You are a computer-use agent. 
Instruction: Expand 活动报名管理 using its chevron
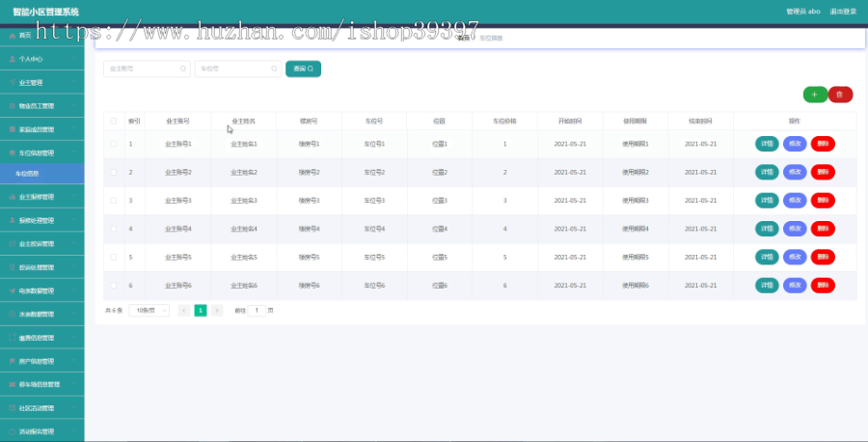[74, 431]
